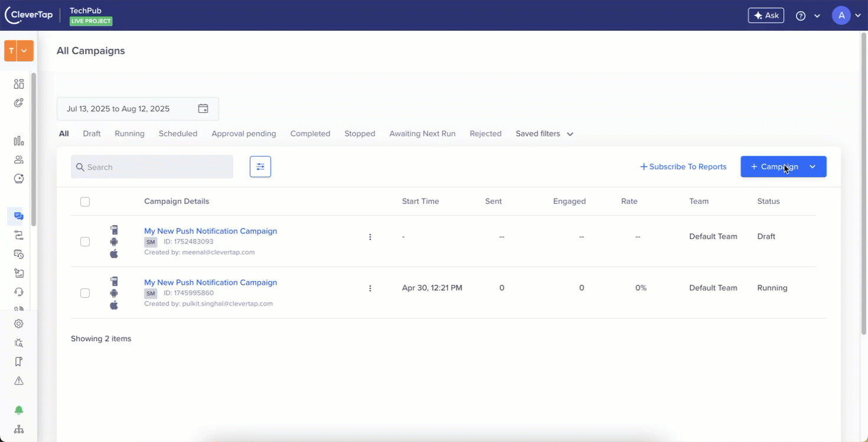Screen dimensions: 868x442
Task: Click the Rate column header
Action: pos(629,201)
